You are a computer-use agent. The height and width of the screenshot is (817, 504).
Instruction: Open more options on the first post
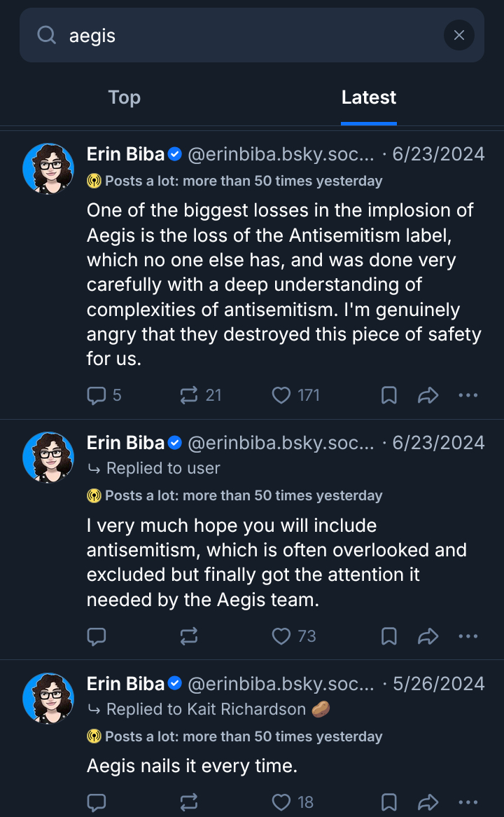468,395
